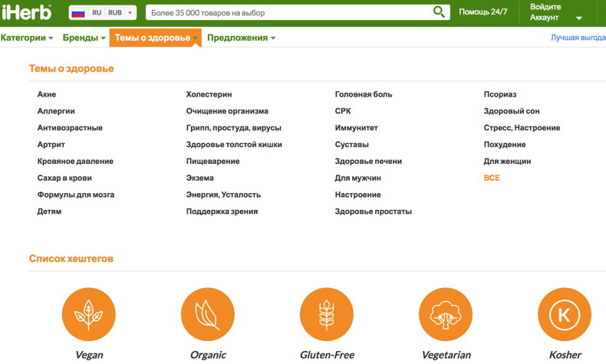Expand the Войдите Аккаунт dropdown
606x364 pixels.
click(556, 12)
